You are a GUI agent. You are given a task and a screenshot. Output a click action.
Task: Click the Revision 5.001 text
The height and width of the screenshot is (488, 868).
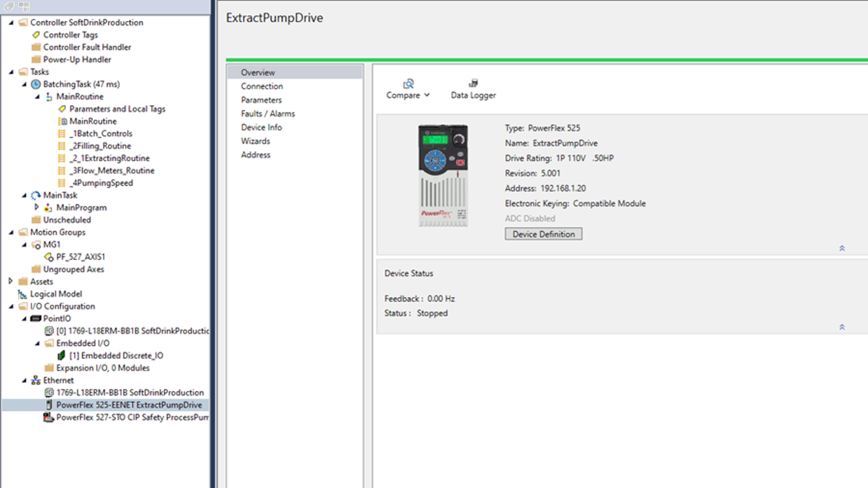click(x=533, y=174)
